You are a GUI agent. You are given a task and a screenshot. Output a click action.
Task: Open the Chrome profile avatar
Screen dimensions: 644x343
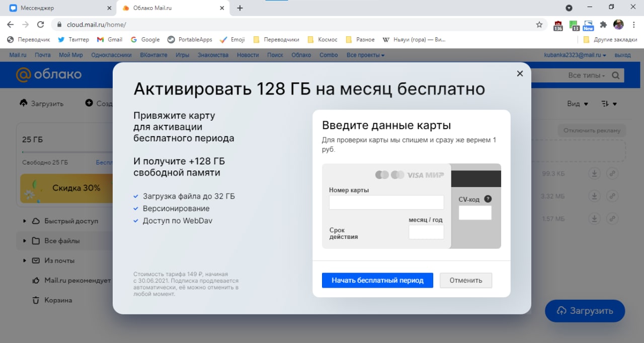tap(618, 25)
